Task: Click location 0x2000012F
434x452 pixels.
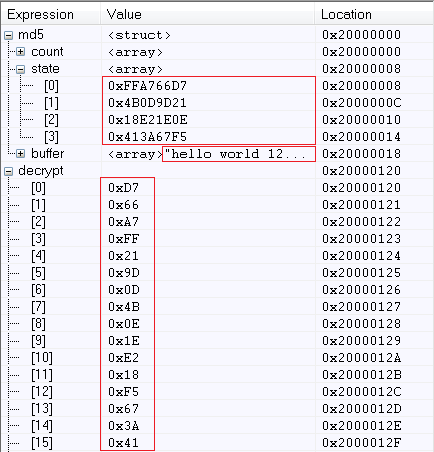Action: [x=362, y=443]
